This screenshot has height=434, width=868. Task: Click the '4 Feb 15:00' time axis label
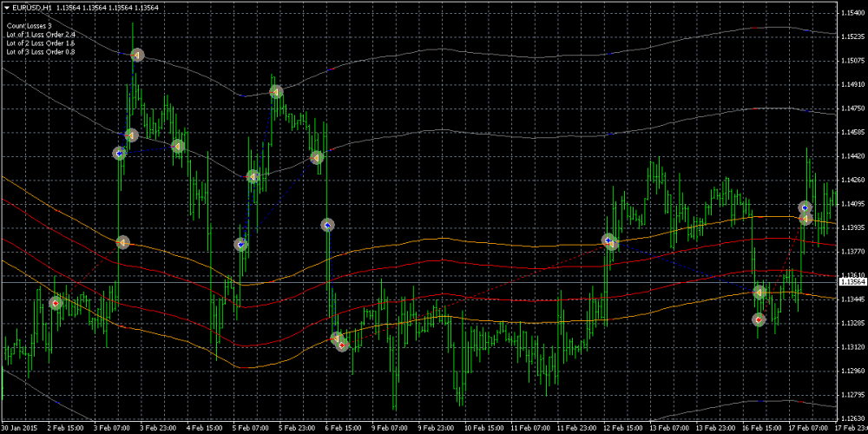tap(205, 429)
